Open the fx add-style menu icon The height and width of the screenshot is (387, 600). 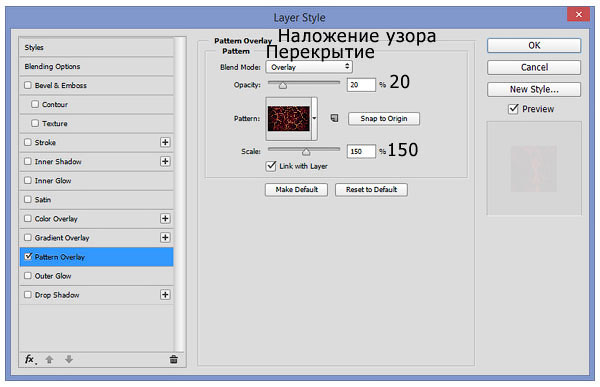point(30,359)
